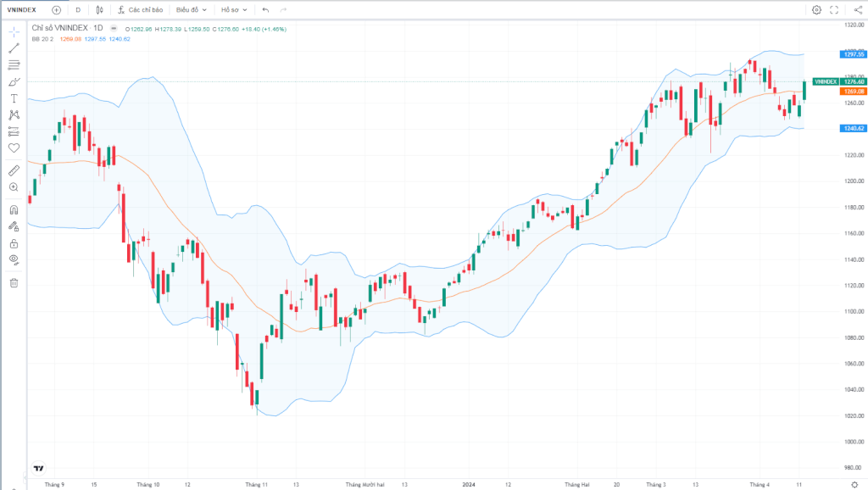Open the forecasting and measurement tools

click(14, 131)
